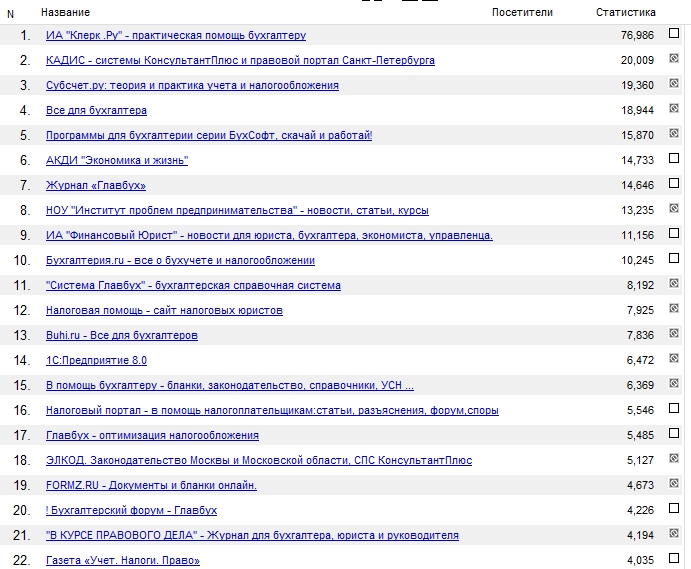Click the Статистика column header
This screenshot has height=569, width=691.
626,12
